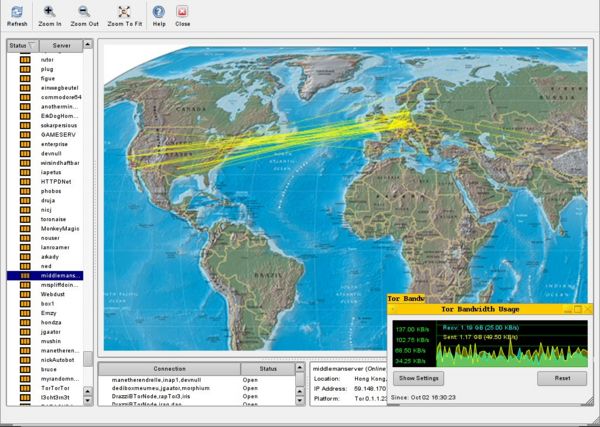Maximize the Tor Bandwidth Usage window

(x=578, y=309)
